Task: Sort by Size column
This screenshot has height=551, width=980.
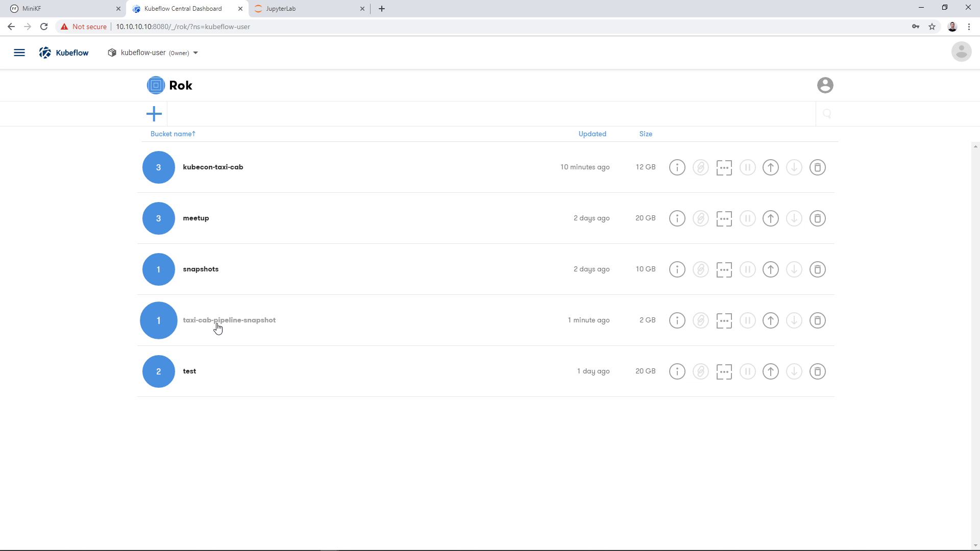Action: [646, 134]
